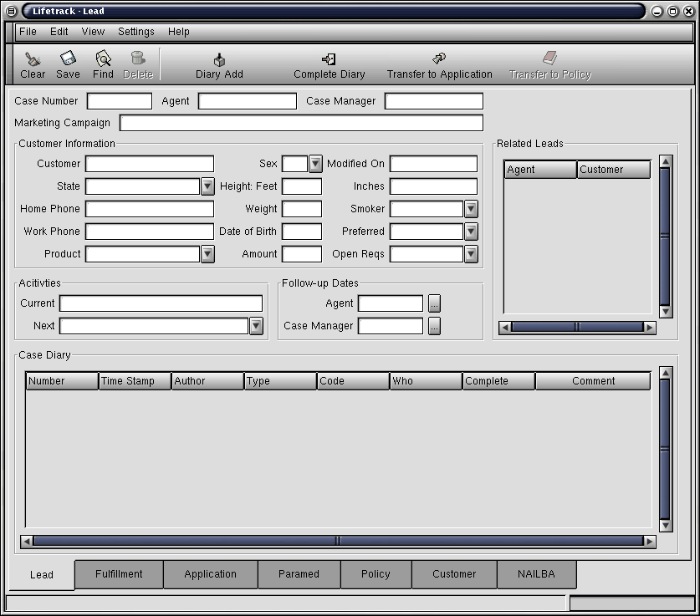Click the Comment column header
Screen dimensions: 700x616
pyautogui.click(x=593, y=381)
